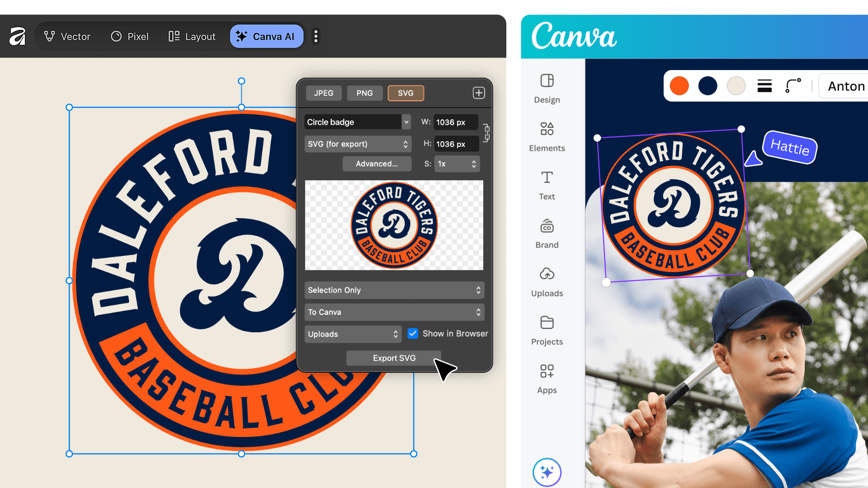
Task: Open the Brand panel
Action: coord(547,233)
